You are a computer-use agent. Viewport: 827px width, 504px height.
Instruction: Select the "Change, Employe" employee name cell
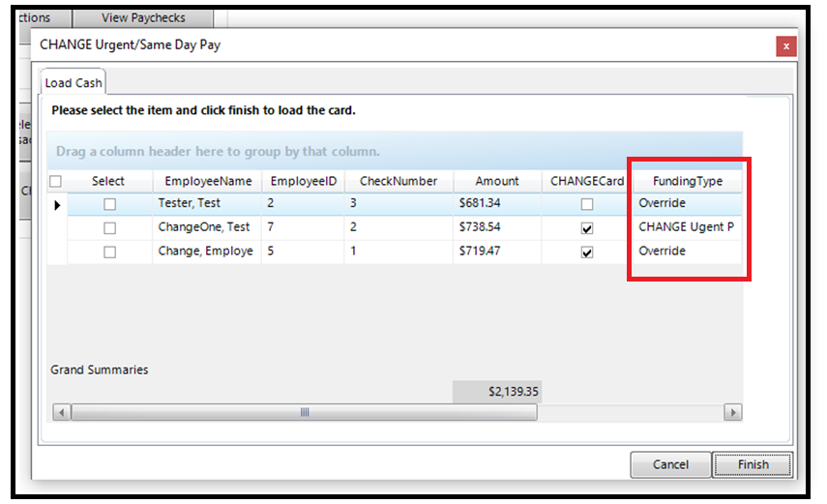pyautogui.click(x=207, y=252)
